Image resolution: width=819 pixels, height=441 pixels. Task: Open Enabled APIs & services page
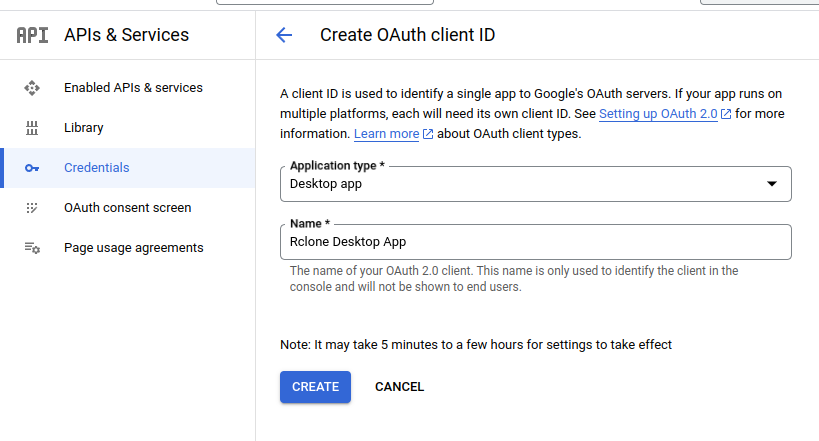133,88
